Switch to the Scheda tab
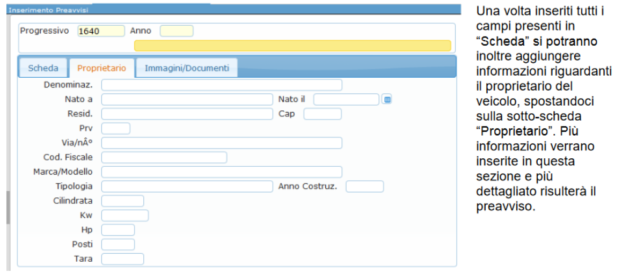Screen dimensions: 644x273 (x=43, y=68)
